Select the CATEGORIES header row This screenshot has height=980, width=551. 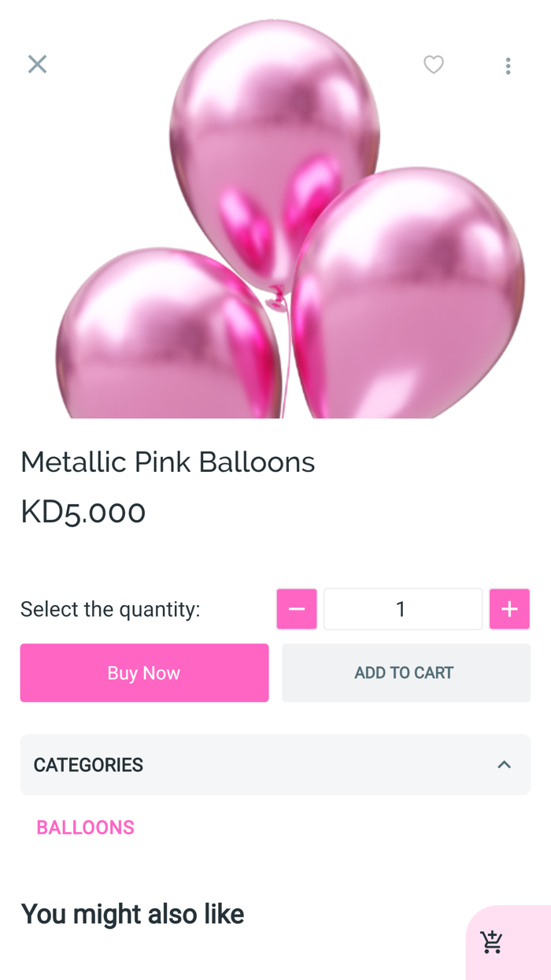point(275,764)
